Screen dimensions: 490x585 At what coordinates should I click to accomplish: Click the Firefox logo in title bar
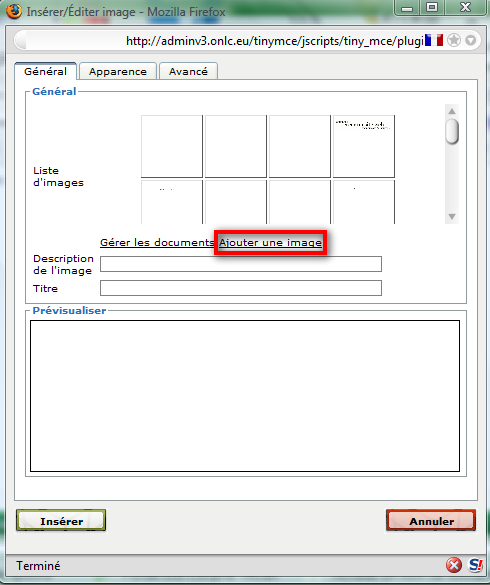pos(14,11)
